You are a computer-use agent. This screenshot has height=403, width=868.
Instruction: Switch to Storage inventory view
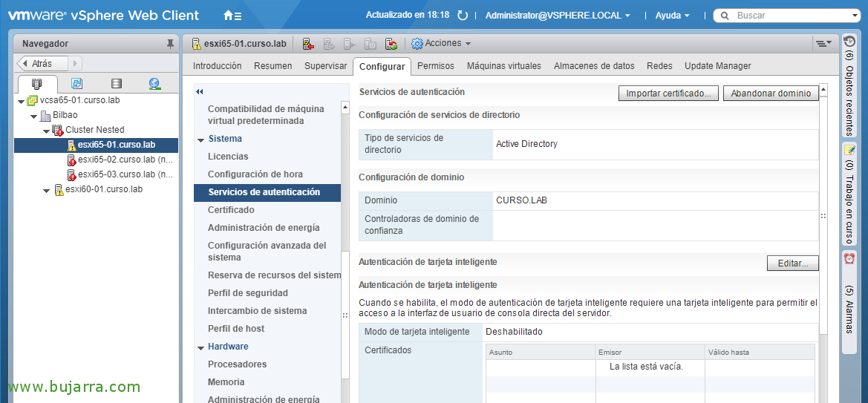click(x=117, y=84)
